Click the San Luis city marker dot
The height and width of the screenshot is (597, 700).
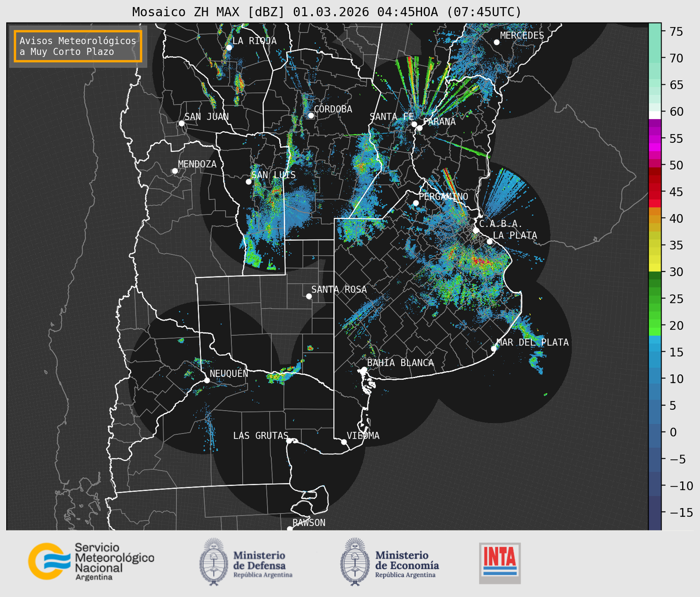pos(249,181)
